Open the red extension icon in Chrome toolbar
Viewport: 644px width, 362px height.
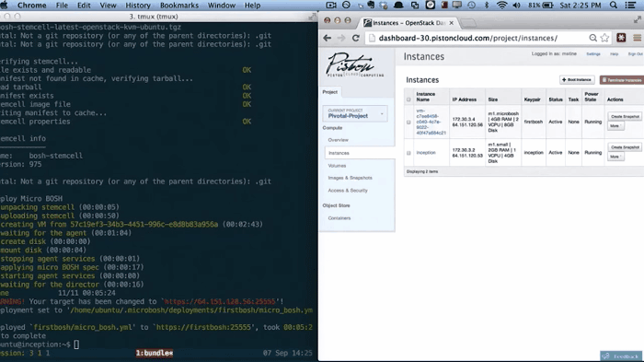point(621,38)
